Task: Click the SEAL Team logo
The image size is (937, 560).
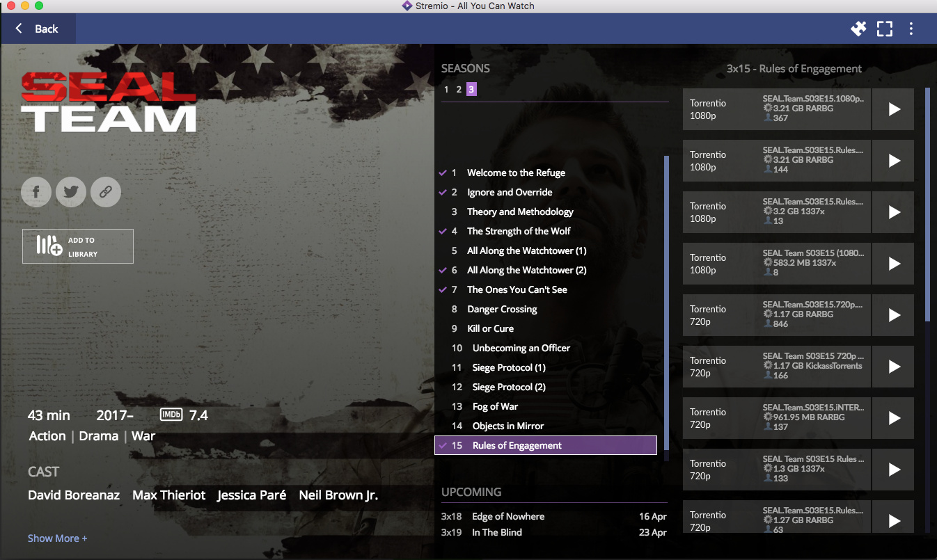Action: point(109,102)
